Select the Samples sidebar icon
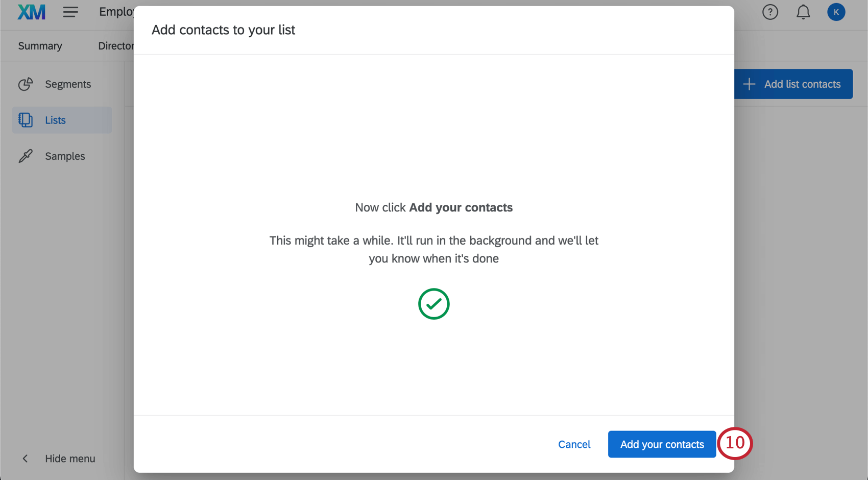This screenshot has height=480, width=868. pos(26,156)
